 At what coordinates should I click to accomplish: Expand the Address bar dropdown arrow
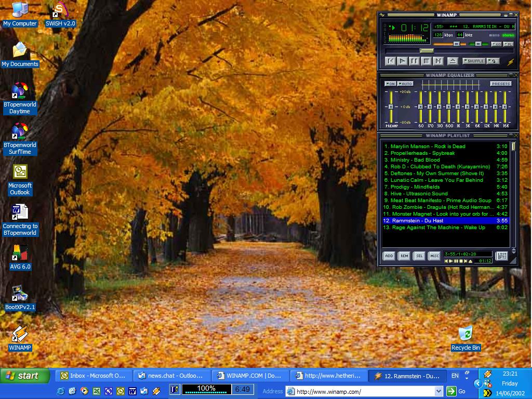point(438,391)
